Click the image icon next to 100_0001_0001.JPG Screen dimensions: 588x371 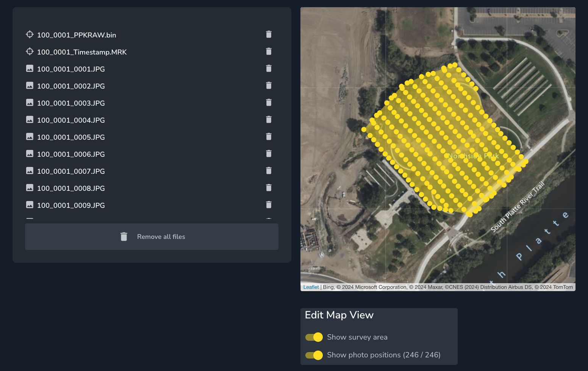tap(30, 69)
